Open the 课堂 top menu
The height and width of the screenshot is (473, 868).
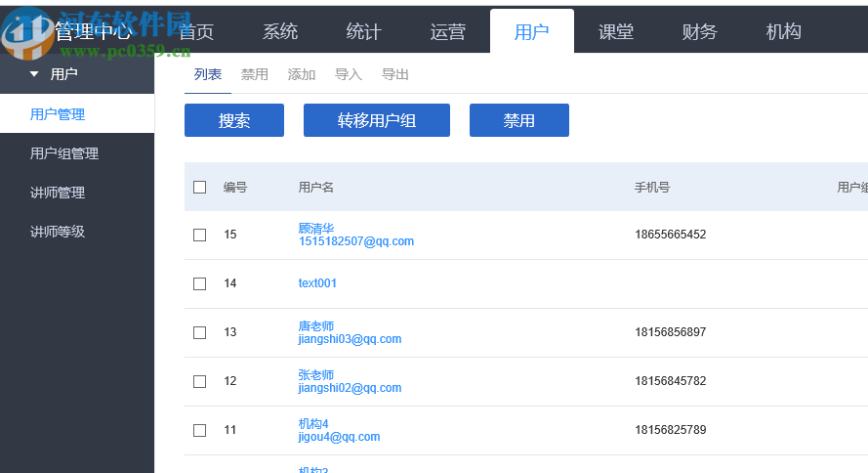click(x=615, y=31)
